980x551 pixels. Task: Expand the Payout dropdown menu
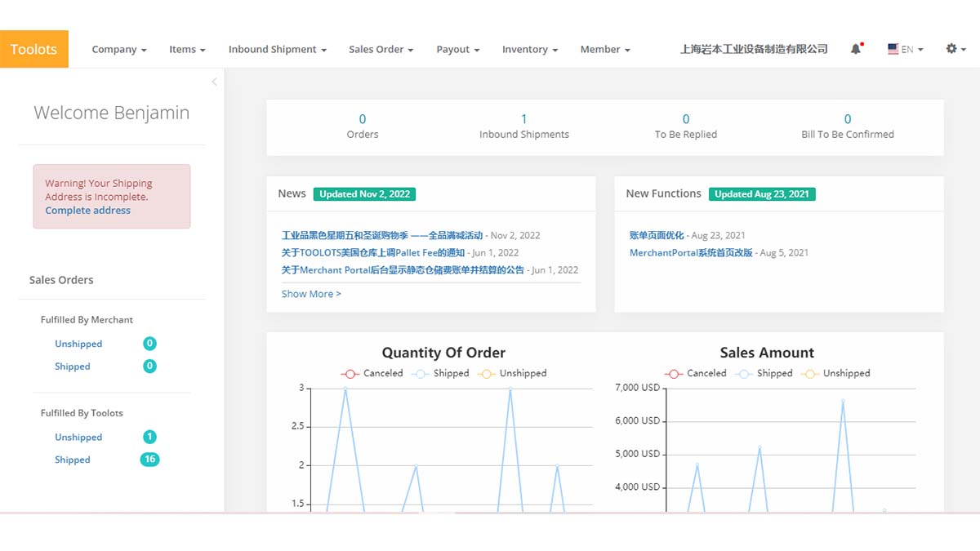pyautogui.click(x=457, y=49)
